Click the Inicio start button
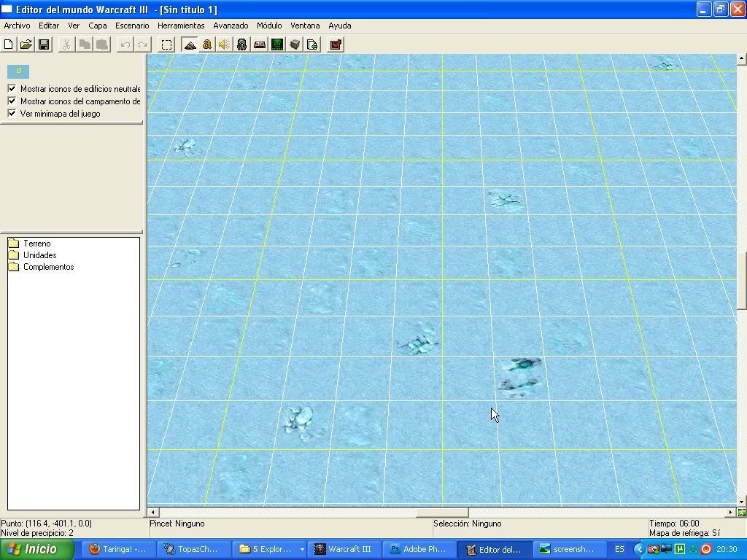This screenshot has height=560, width=747. [x=36, y=550]
